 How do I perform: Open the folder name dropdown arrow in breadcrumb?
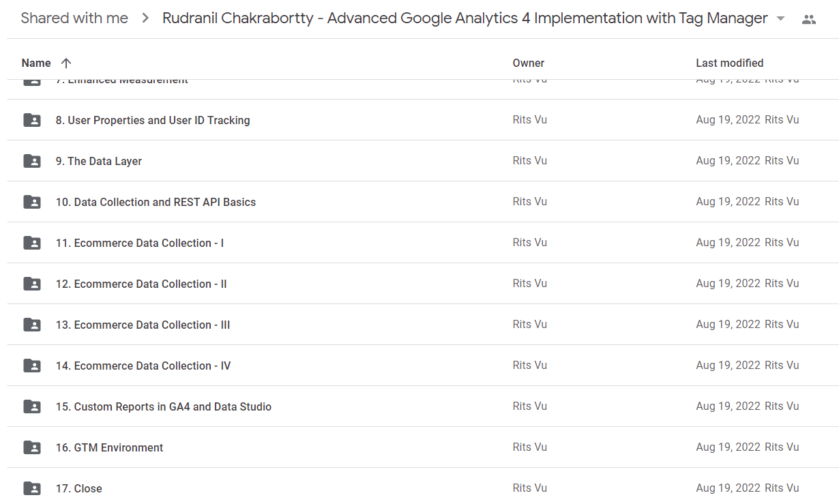pyautogui.click(x=781, y=18)
